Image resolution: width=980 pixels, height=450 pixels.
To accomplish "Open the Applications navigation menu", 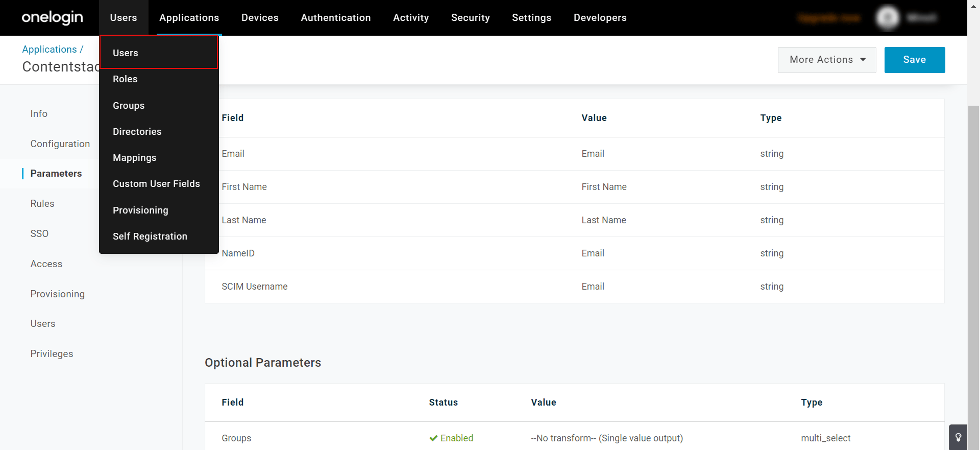I will coord(189,18).
